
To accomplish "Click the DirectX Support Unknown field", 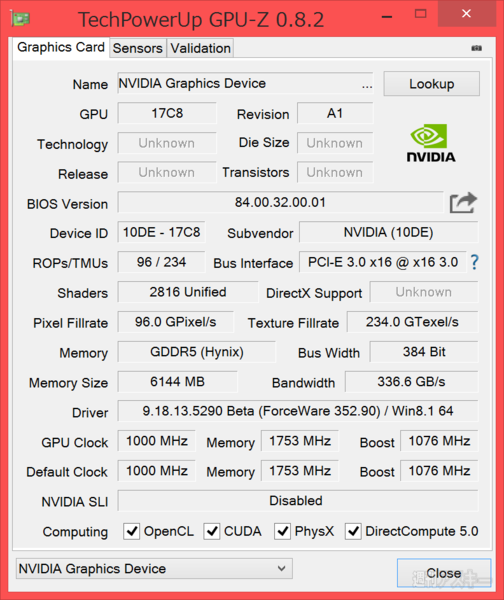I will click(x=424, y=292).
